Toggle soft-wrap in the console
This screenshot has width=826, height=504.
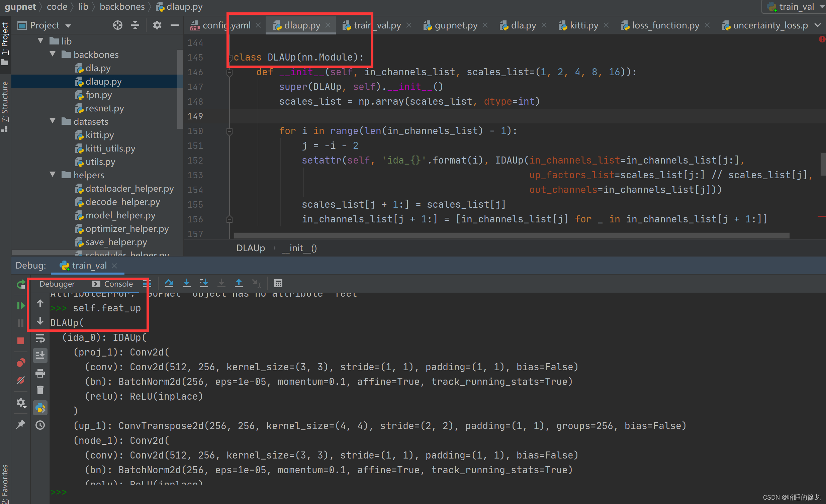pos(40,339)
